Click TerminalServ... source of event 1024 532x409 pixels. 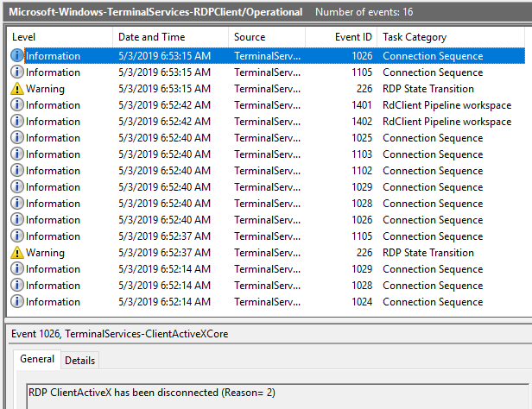268,302
